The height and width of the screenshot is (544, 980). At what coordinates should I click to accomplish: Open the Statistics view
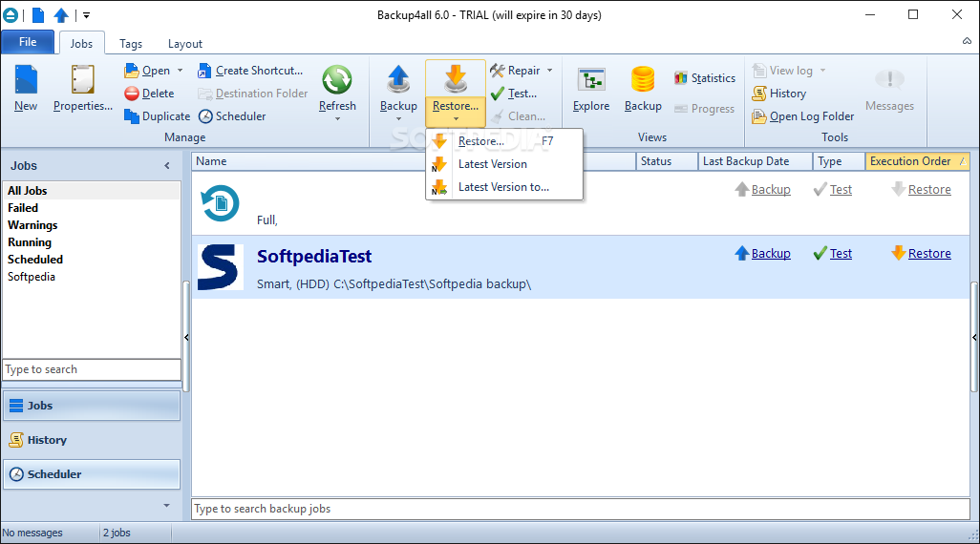tap(705, 78)
